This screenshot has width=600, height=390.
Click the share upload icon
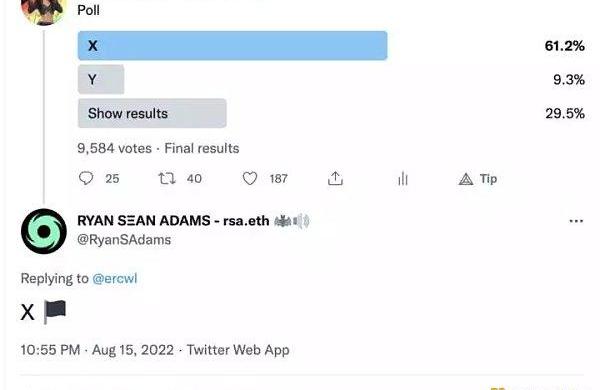coord(335,178)
